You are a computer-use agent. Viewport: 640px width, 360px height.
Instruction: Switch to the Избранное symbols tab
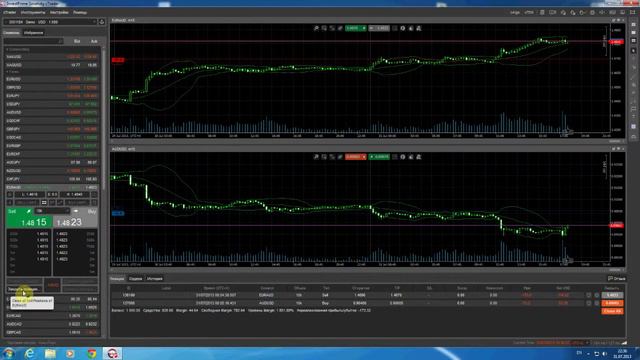click(33, 33)
